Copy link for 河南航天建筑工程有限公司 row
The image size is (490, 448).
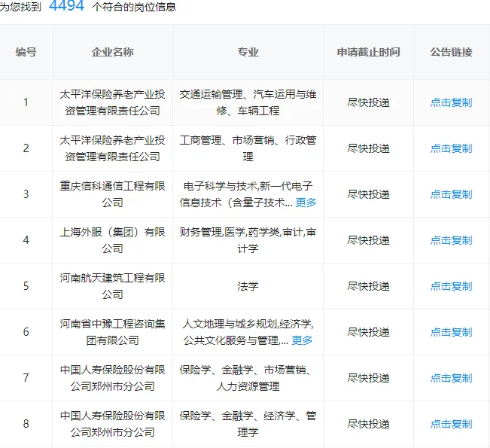click(x=451, y=286)
